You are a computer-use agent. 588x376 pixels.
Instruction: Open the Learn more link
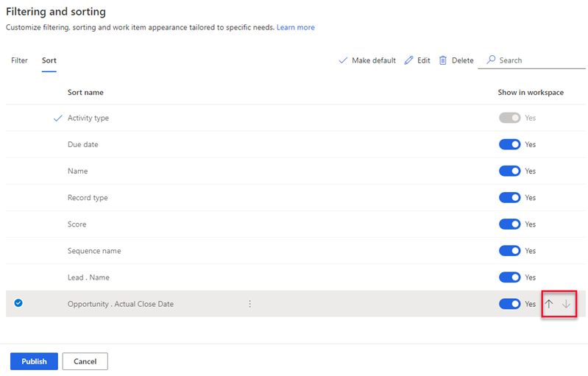click(296, 27)
